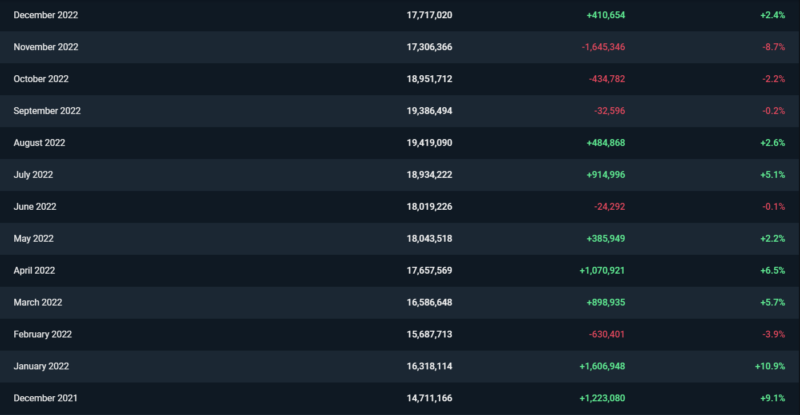Click the 14,711,166 total value
Screen dimensions: 800x415
coord(430,398)
